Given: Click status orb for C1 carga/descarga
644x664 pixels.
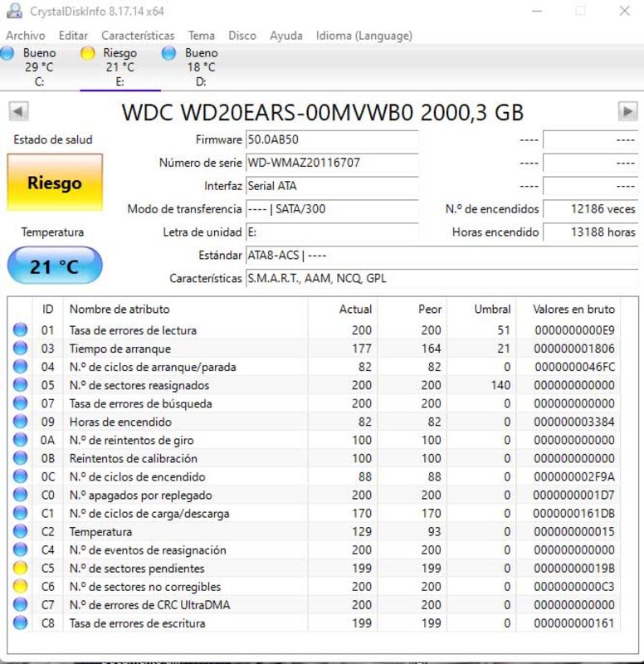Looking at the screenshot, I should (x=20, y=513).
